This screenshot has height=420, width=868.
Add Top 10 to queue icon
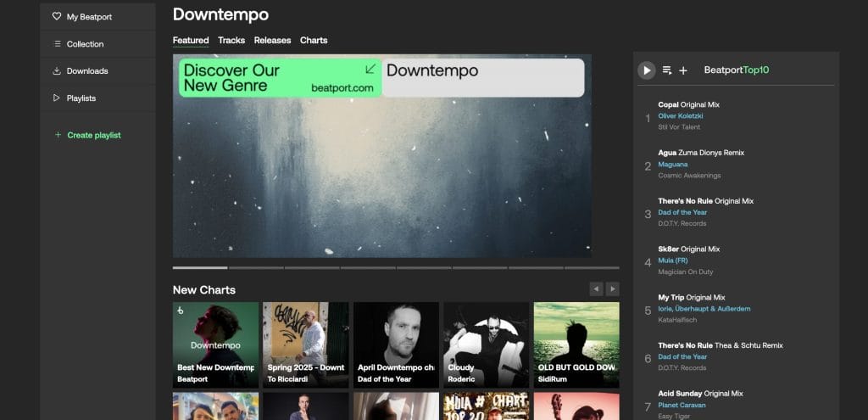[667, 70]
